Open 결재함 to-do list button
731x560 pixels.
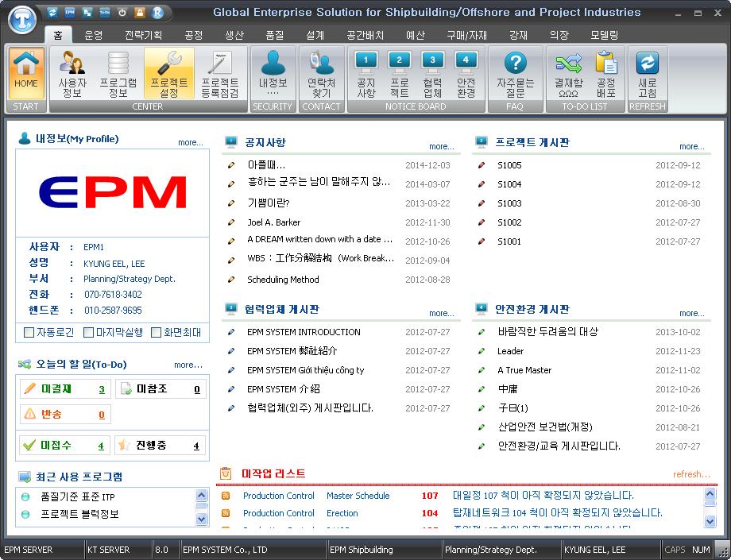[x=568, y=72]
